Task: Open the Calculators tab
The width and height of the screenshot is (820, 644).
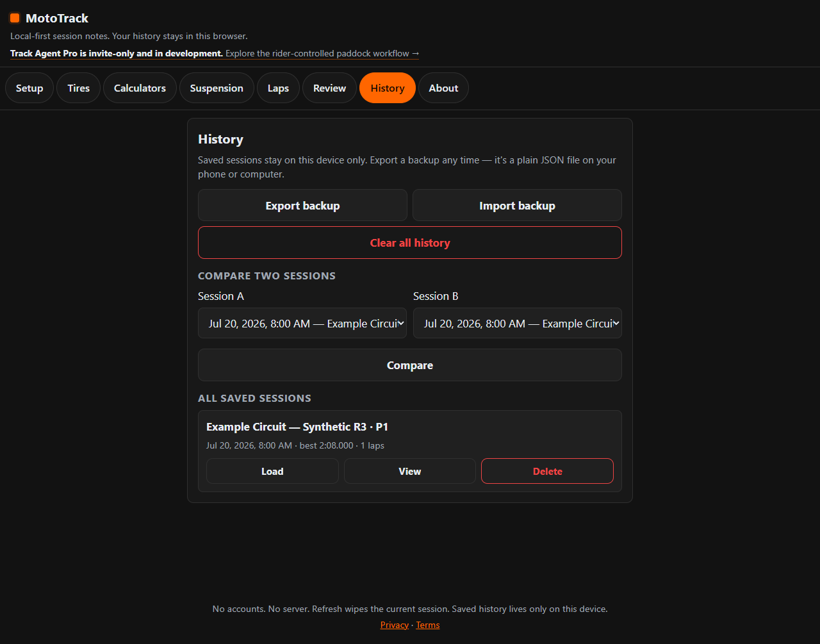Action: point(140,88)
